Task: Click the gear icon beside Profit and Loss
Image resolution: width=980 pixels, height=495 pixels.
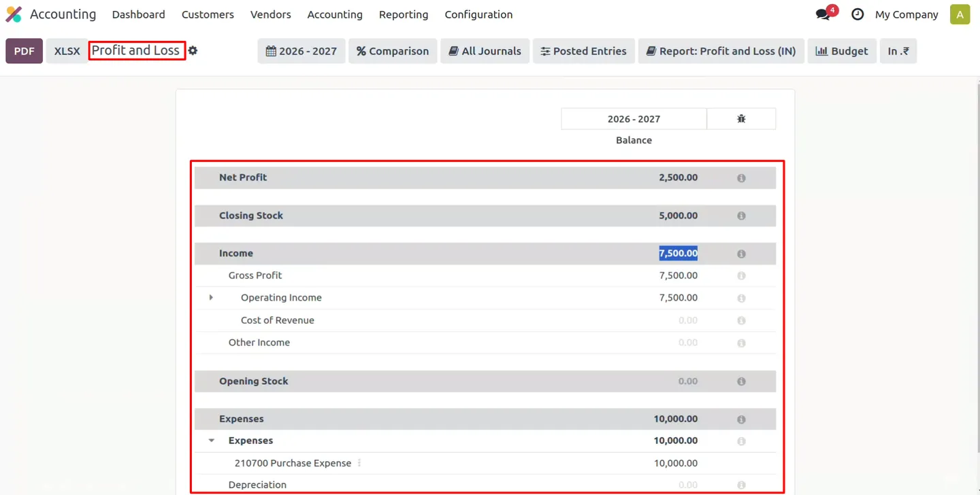Action: click(x=193, y=50)
